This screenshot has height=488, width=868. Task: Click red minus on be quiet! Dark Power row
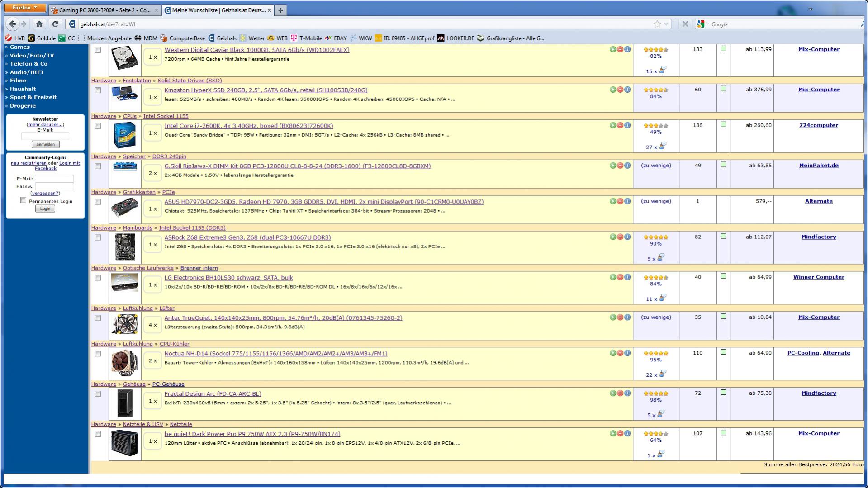[x=620, y=433]
